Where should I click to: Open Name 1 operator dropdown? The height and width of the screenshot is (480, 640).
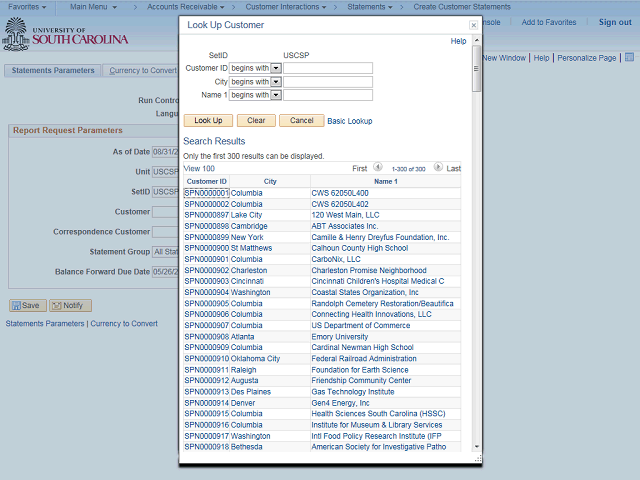click(x=276, y=95)
